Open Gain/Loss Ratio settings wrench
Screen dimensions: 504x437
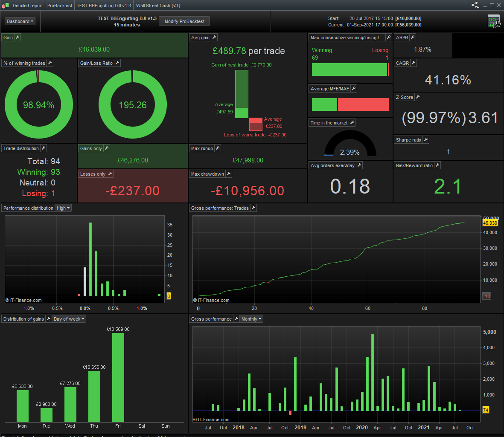click(x=117, y=63)
